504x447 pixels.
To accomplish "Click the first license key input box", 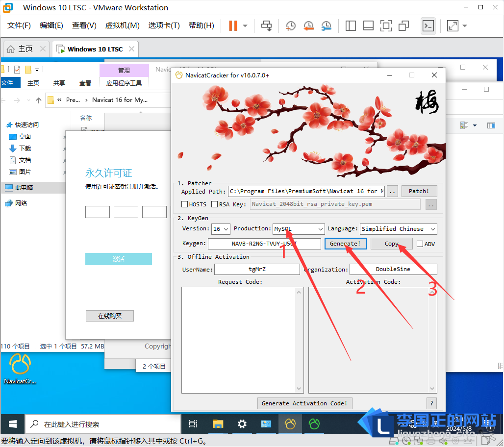I will click(98, 212).
